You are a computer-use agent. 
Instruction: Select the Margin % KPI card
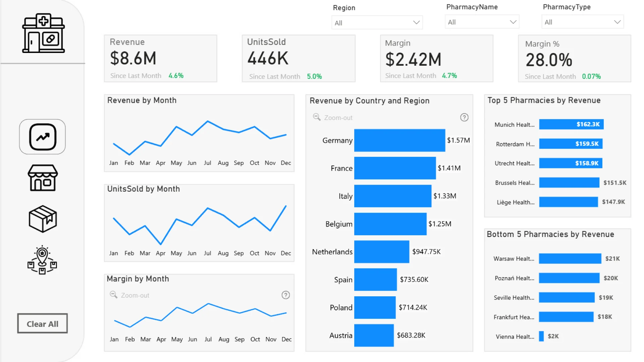[574, 59]
